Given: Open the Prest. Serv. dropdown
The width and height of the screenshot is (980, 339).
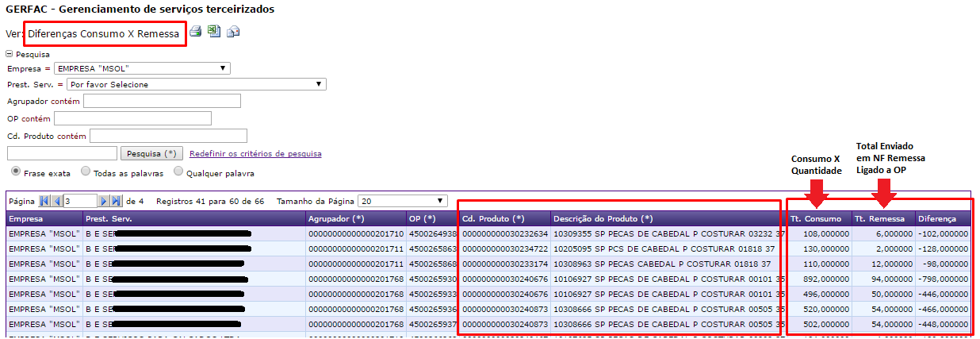Looking at the screenshot, I should coord(195,84).
